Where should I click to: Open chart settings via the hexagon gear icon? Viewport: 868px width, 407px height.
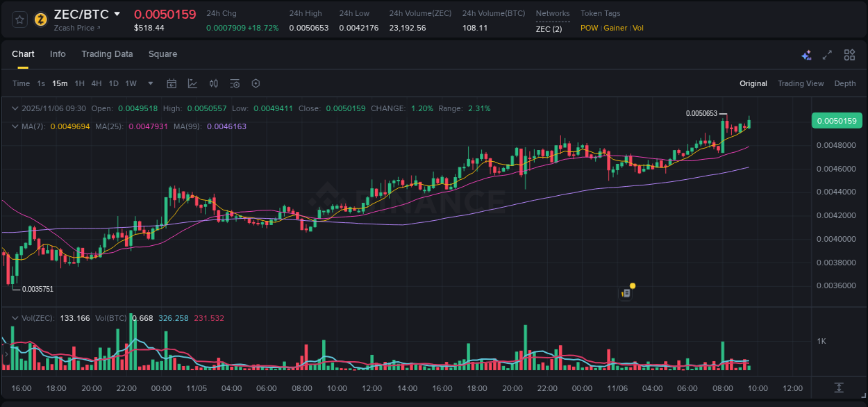pyautogui.click(x=256, y=83)
